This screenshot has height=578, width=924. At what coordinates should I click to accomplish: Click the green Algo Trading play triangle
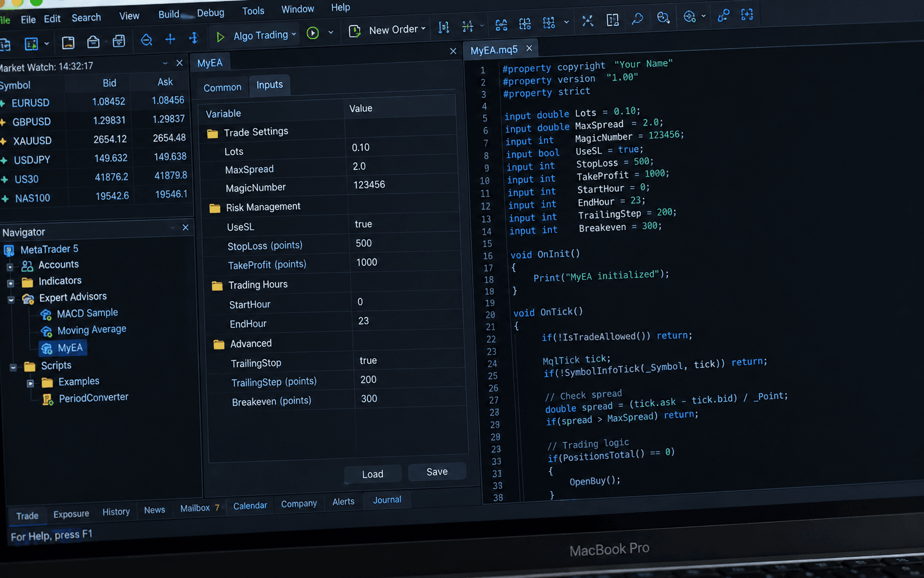(x=220, y=37)
